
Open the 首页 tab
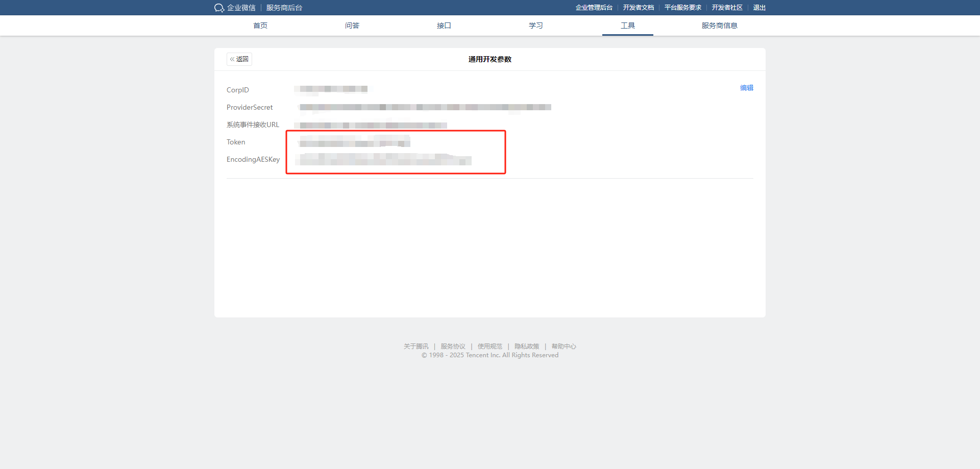pyautogui.click(x=260, y=26)
